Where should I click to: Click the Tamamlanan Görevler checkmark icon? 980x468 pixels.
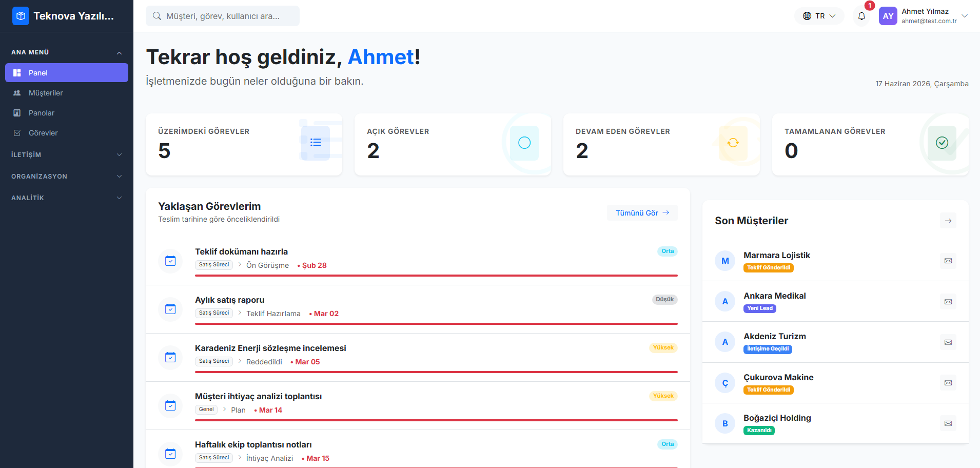point(942,143)
